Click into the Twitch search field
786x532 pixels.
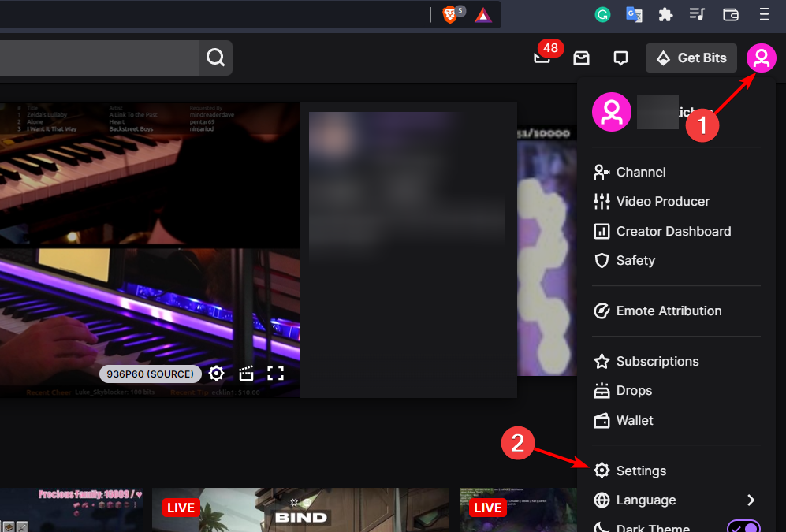pyautogui.click(x=99, y=58)
